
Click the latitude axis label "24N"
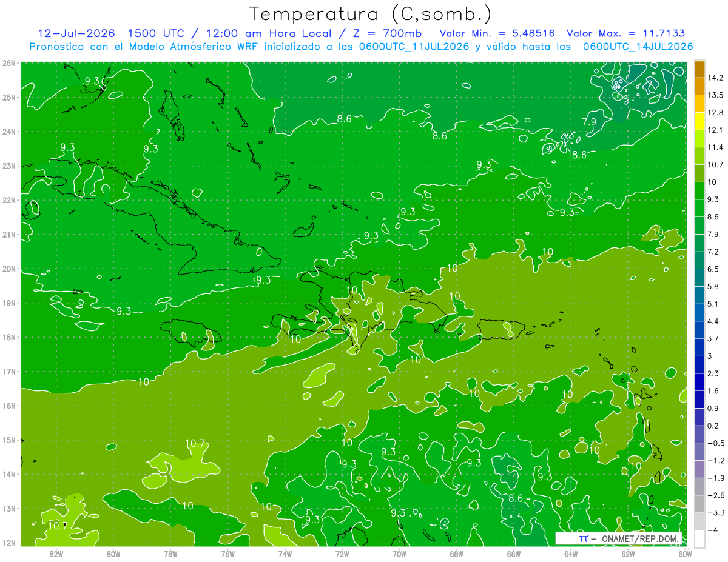click(x=9, y=131)
